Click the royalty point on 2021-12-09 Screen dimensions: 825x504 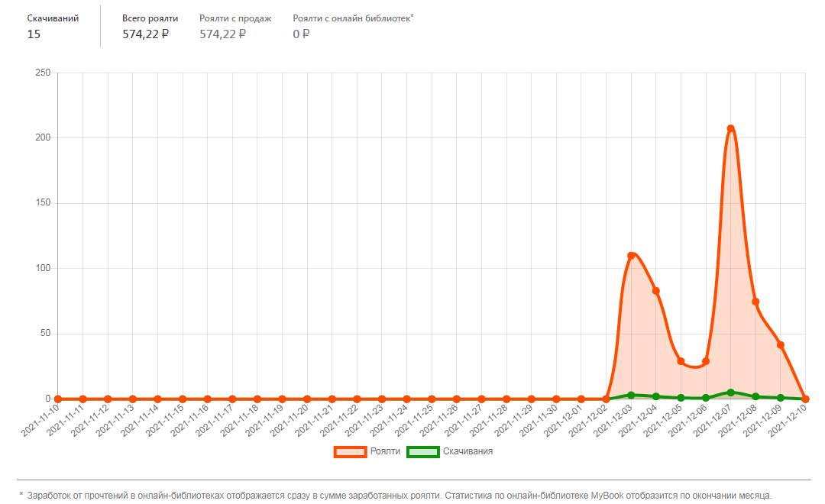(x=781, y=345)
